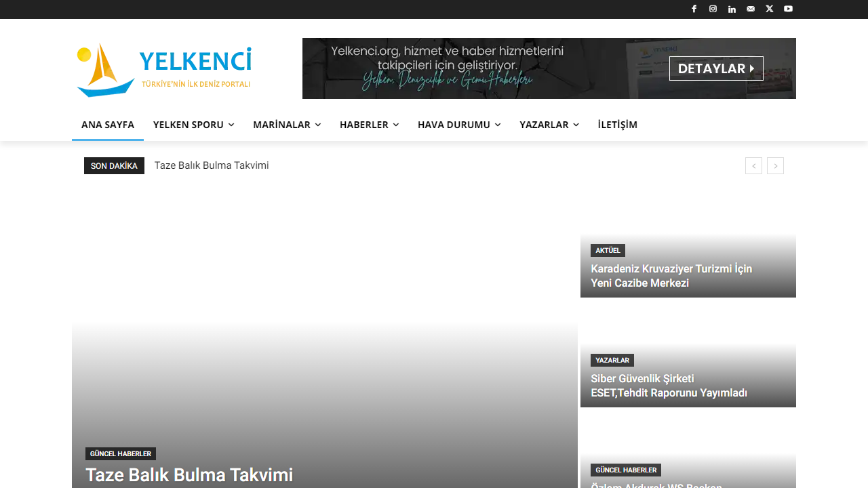Read the Siber Güvenlik Şirketi ESET article
The height and width of the screenshot is (488, 868).
click(668, 386)
